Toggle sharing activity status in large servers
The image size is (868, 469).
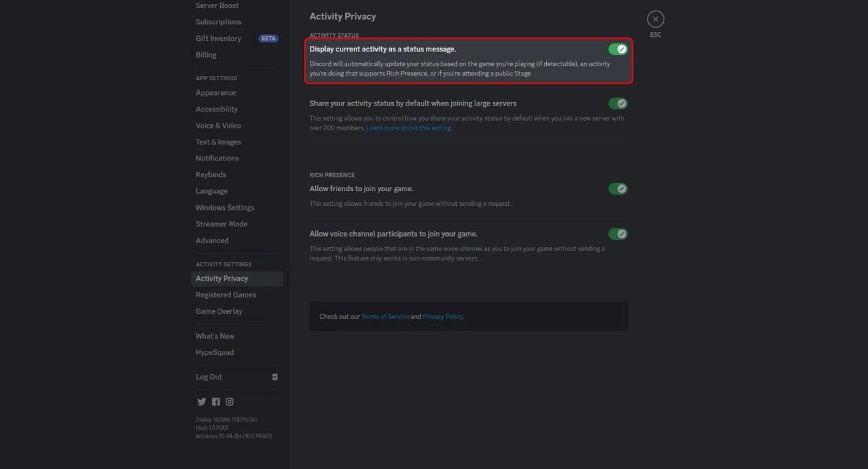[618, 103]
